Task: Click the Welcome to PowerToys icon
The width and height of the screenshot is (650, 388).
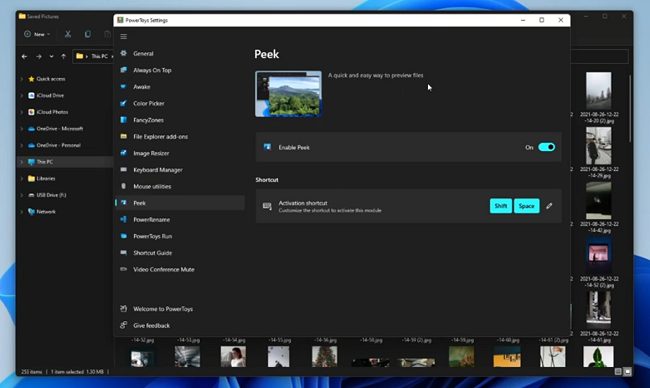Action: (124, 308)
